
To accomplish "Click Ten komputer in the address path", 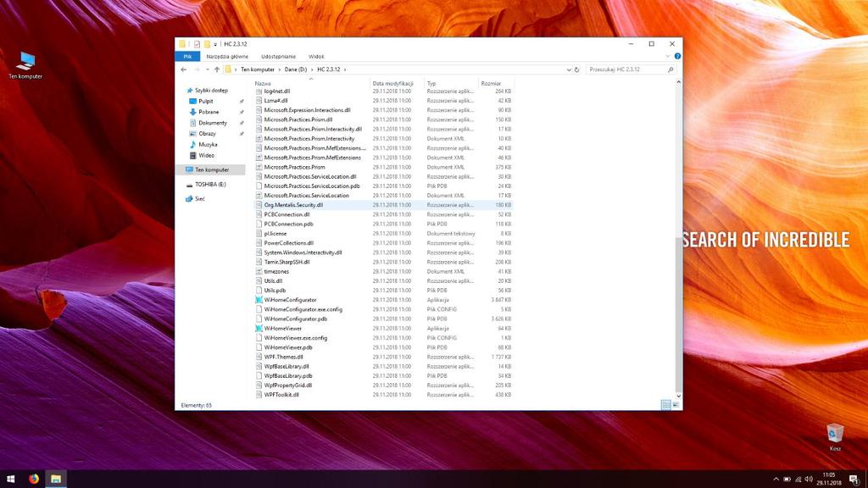I will (258, 69).
